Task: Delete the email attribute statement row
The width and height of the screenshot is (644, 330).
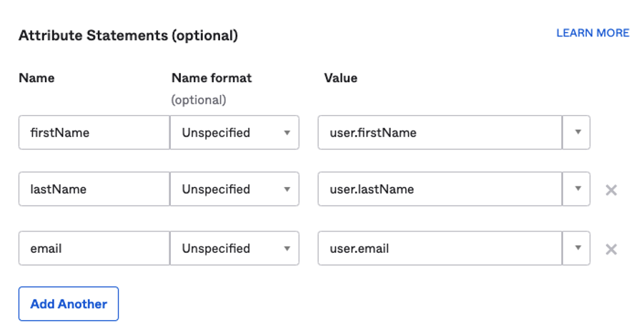Action: 611,249
